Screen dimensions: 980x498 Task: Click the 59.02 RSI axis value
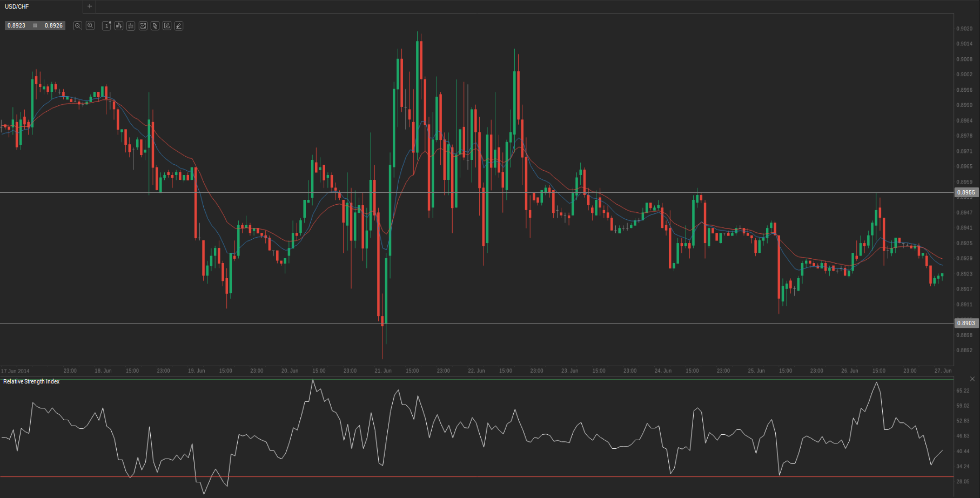tap(963, 406)
